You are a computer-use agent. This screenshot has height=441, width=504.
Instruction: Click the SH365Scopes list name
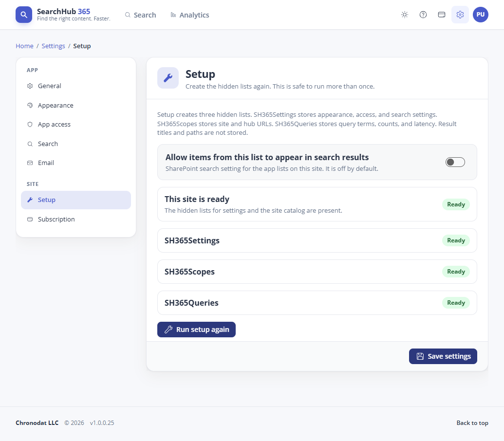click(189, 272)
